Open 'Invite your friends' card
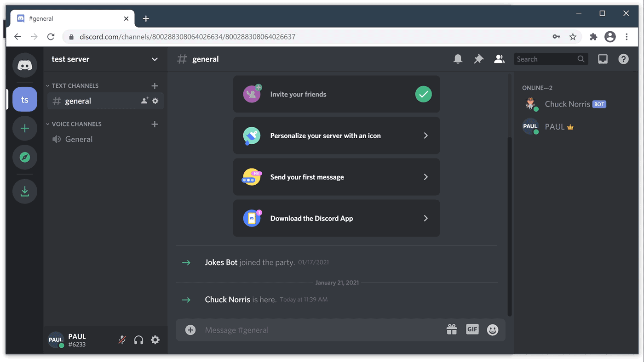The image size is (644, 362). 337,94
